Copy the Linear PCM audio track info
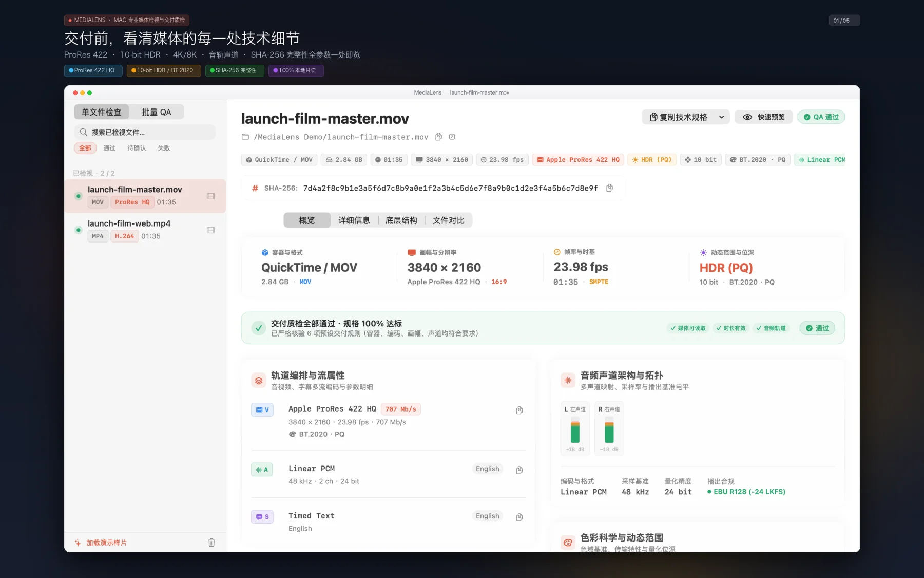 coord(519,470)
